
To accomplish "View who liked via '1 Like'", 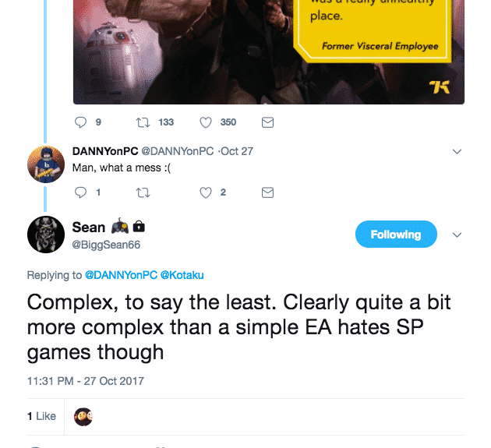I will tap(41, 416).
